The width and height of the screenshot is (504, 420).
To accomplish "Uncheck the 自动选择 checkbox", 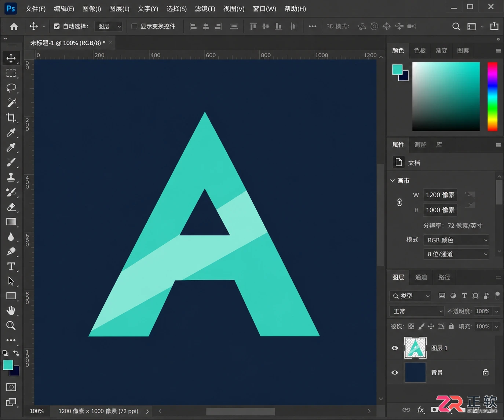I will tap(56, 26).
